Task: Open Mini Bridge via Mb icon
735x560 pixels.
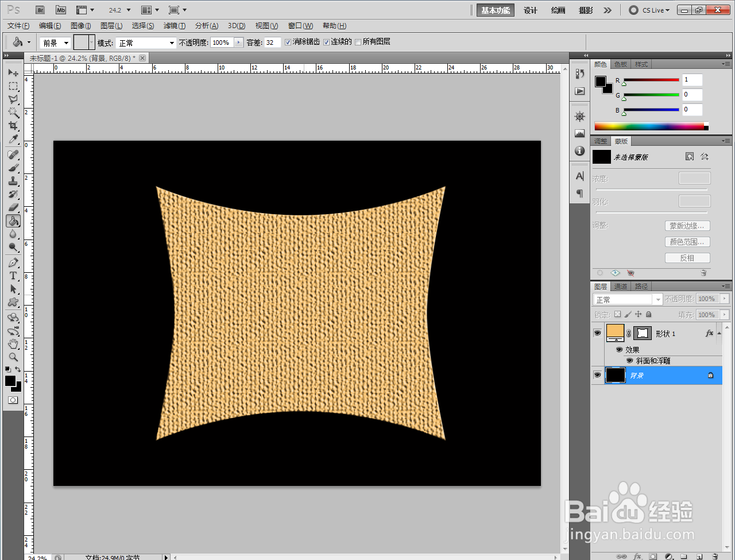Action: (60, 10)
